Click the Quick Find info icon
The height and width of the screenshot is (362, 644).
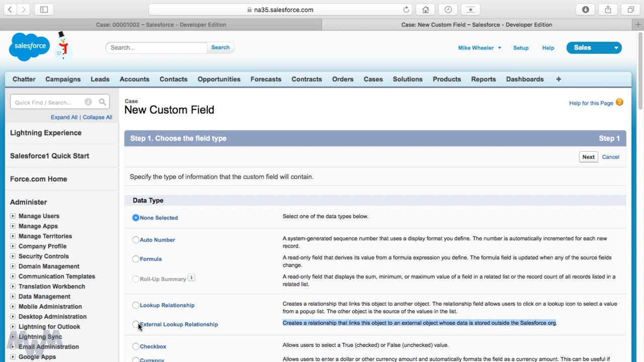point(88,102)
